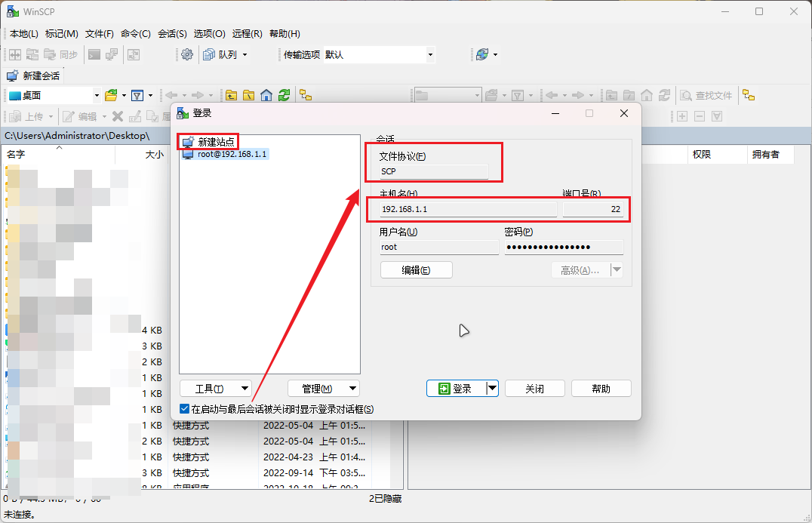Image resolution: width=812 pixels, height=523 pixels.
Task: Click the remote panel refresh icon
Action: (664, 95)
